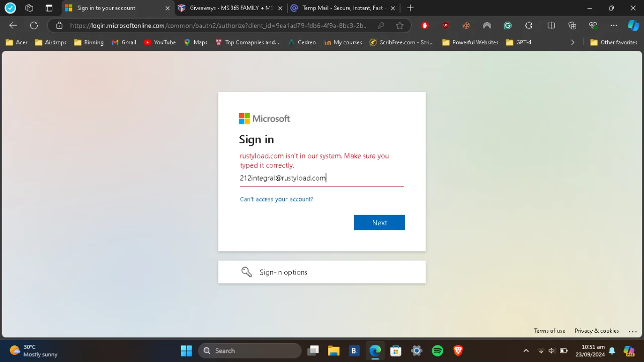Click the address bar URL
Image resolution: width=644 pixels, height=362 pixels.
click(219, 26)
